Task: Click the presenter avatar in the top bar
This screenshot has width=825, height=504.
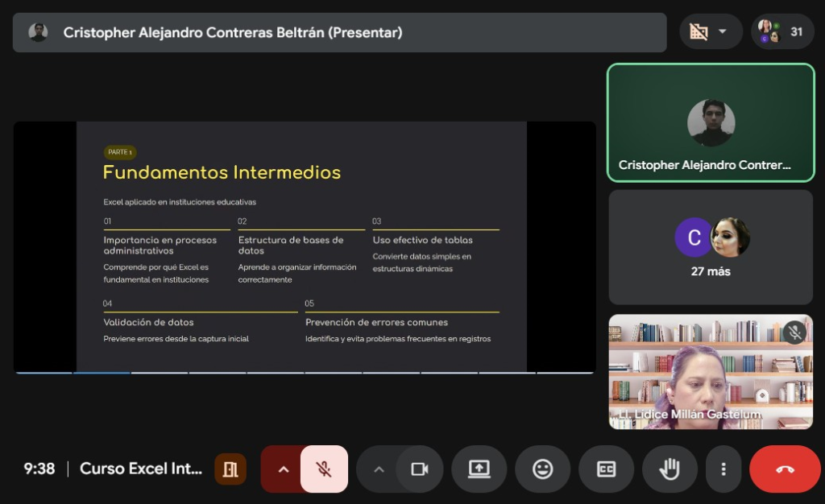Action: tap(38, 32)
